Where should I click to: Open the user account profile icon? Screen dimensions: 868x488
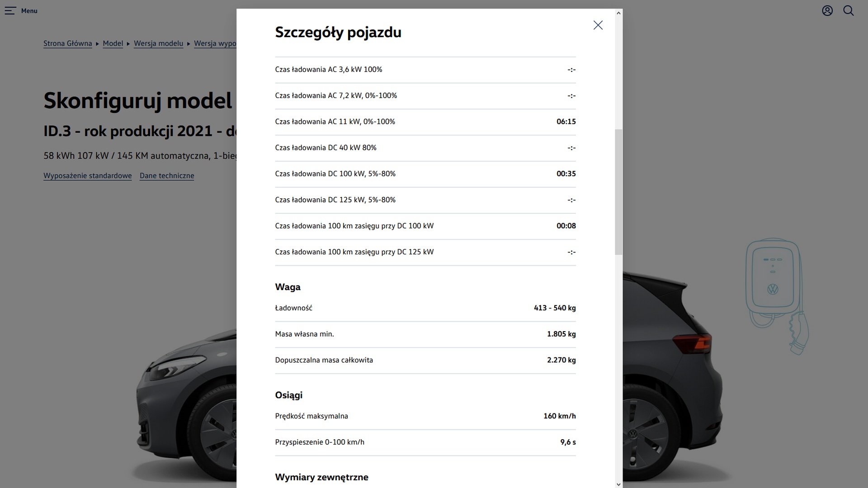click(x=827, y=11)
